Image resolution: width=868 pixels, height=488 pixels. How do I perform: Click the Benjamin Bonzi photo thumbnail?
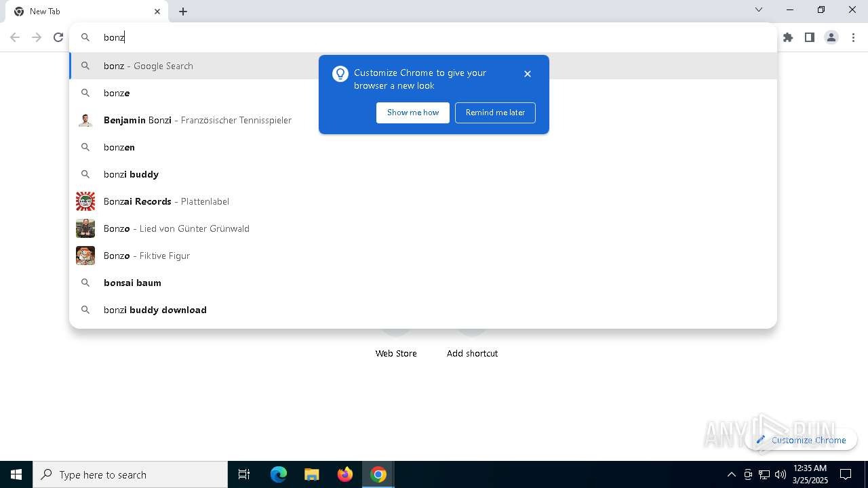85,120
